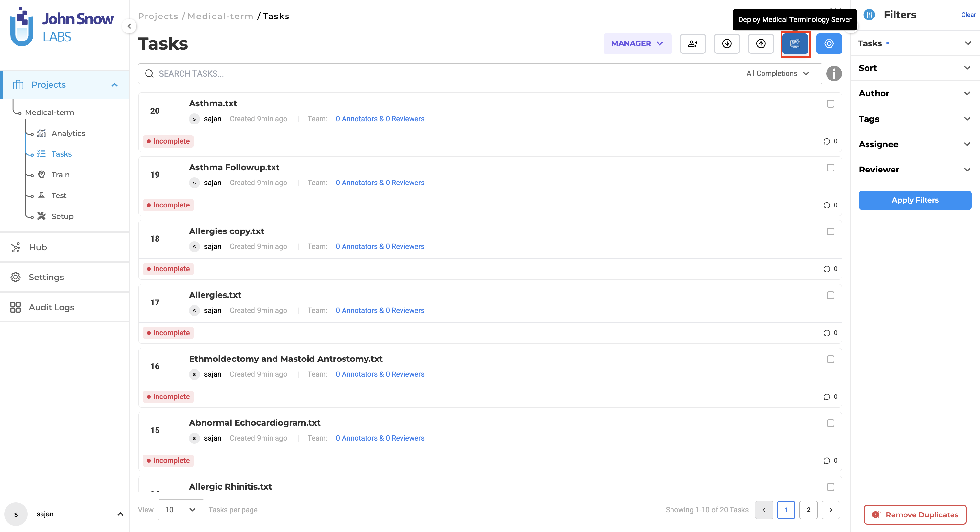Select the Train sidebar icon

[x=42, y=174]
